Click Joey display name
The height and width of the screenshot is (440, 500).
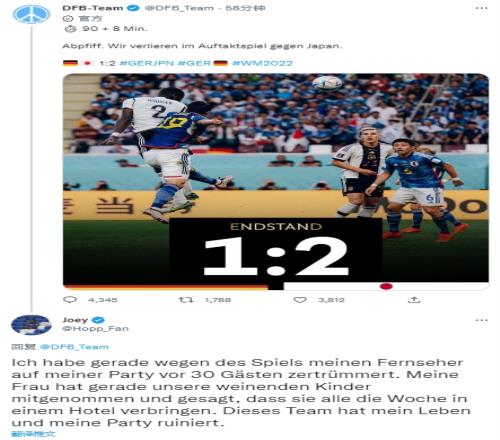click(x=75, y=320)
